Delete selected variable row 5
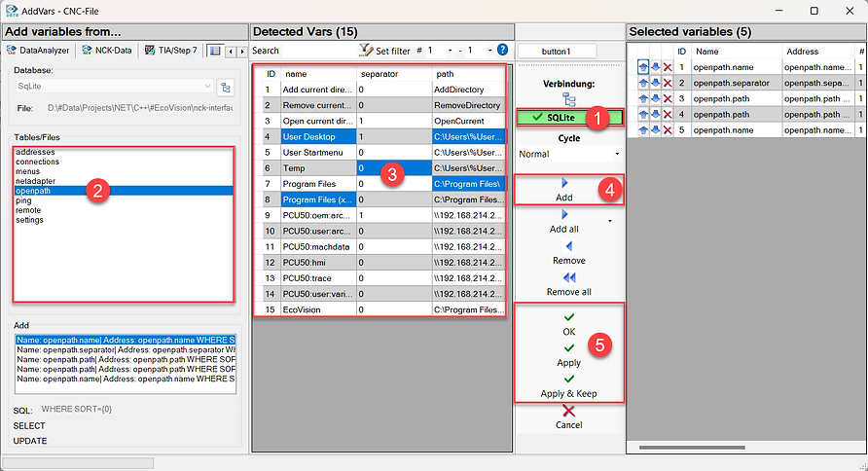This screenshot has height=471, width=868. pos(668,130)
